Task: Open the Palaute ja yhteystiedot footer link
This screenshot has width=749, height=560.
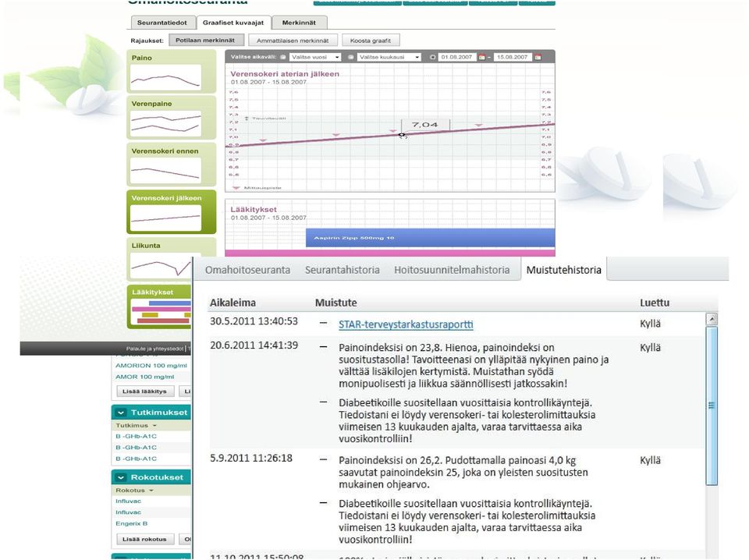Action: [x=154, y=349]
